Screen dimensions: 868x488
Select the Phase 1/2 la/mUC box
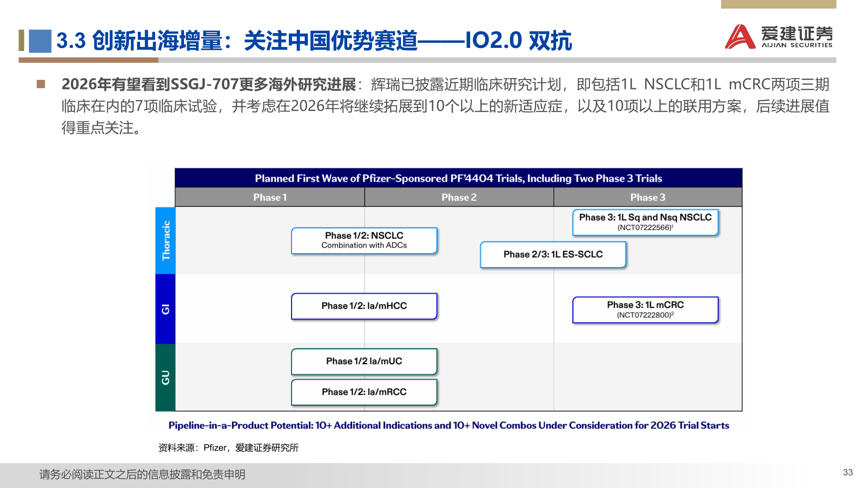pyautogui.click(x=364, y=361)
